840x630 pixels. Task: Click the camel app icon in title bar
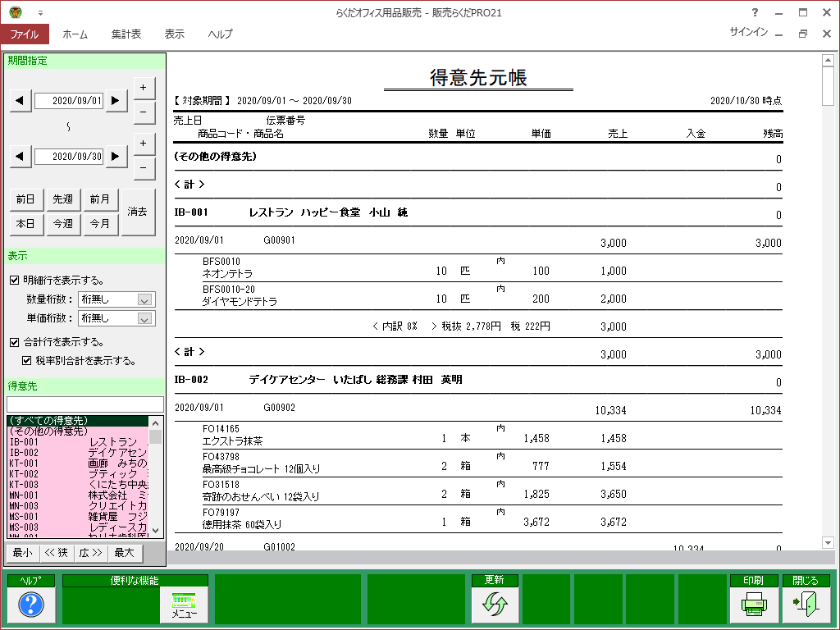[16, 11]
